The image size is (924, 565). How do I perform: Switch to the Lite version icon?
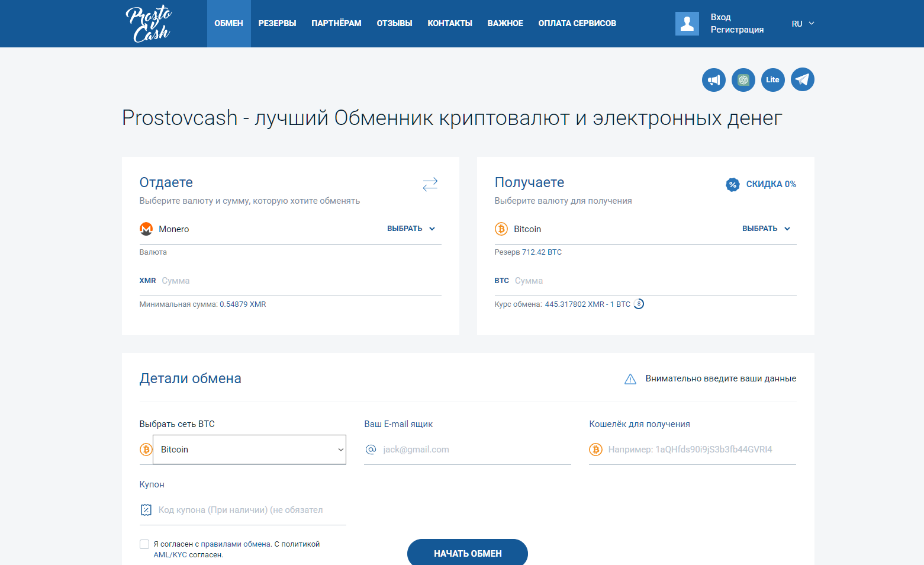pos(773,80)
